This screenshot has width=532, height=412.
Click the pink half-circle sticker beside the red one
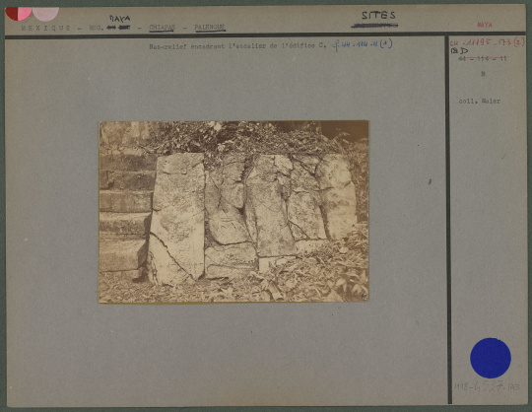coord(45,14)
